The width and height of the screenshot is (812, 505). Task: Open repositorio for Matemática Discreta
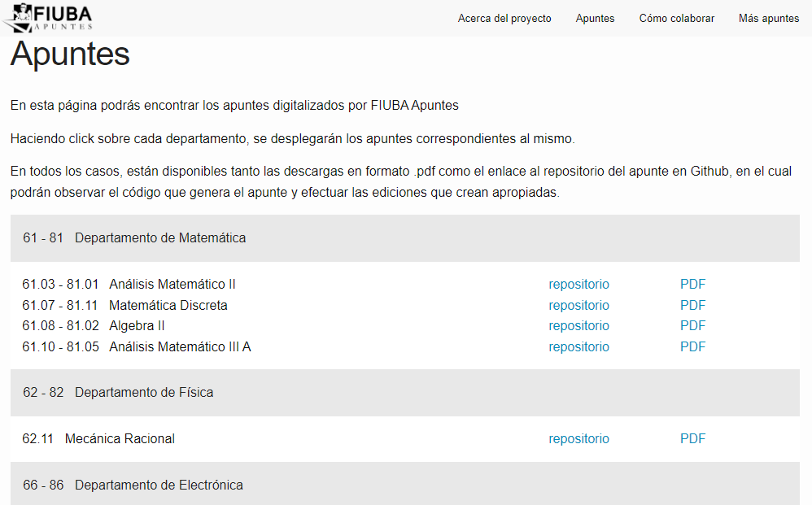click(x=578, y=305)
